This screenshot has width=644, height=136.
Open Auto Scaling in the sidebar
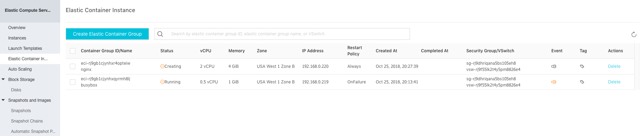point(20,69)
